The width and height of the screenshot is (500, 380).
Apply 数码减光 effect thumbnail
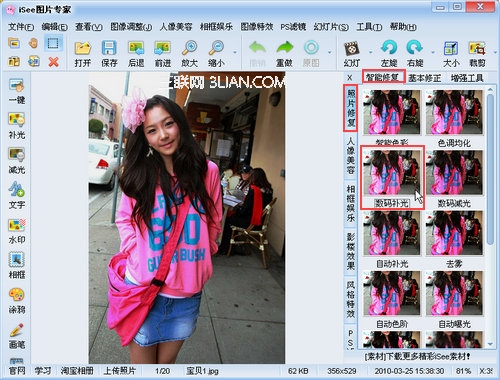tap(454, 172)
